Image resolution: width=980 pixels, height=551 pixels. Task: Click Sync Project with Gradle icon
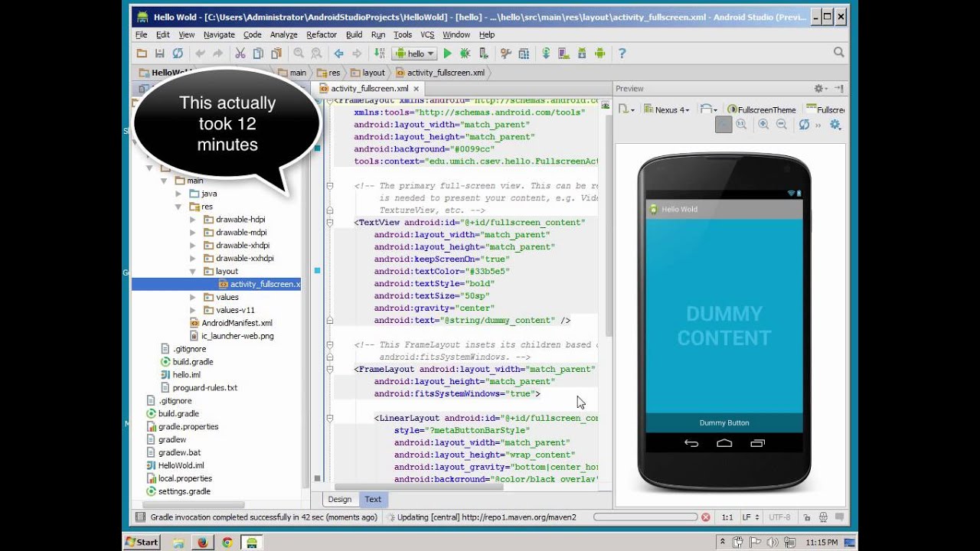(x=546, y=54)
